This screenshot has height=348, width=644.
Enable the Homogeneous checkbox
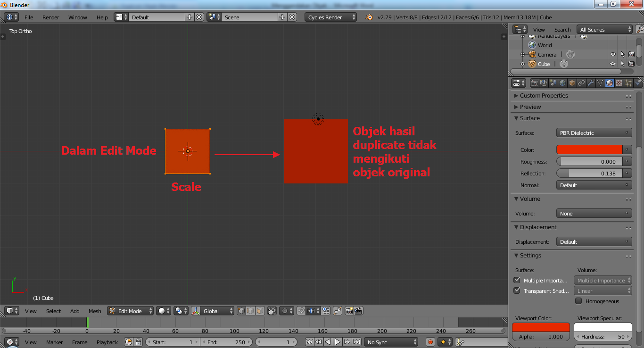[578, 301]
